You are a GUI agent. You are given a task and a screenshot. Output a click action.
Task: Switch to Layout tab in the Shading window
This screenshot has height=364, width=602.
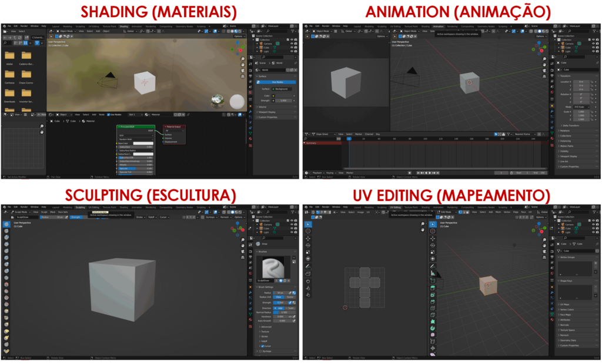[56, 26]
